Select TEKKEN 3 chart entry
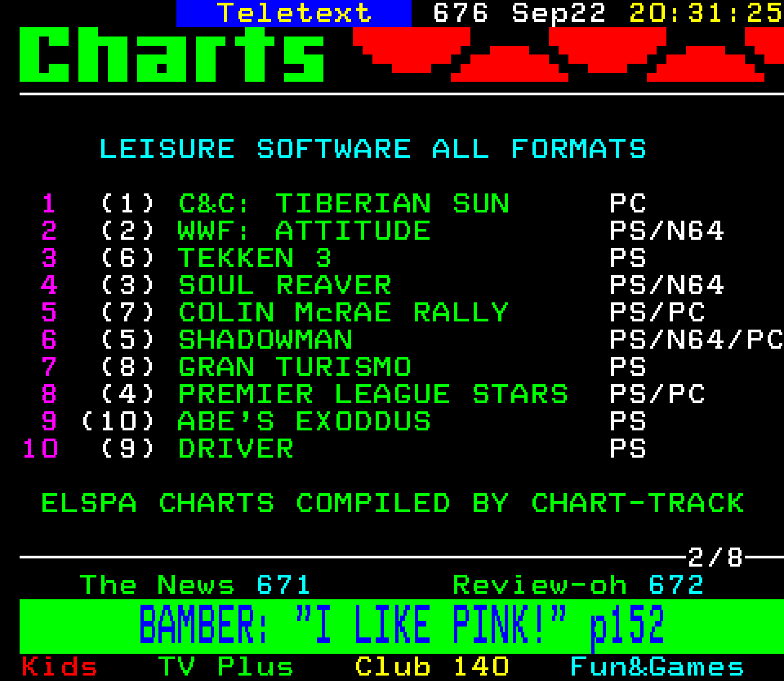The image size is (784, 681). (255, 258)
